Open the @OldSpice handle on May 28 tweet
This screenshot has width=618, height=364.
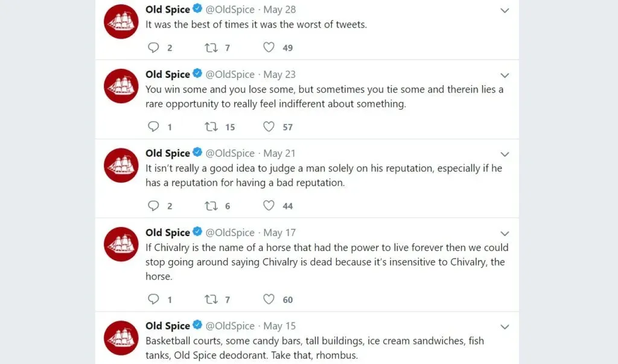click(230, 10)
